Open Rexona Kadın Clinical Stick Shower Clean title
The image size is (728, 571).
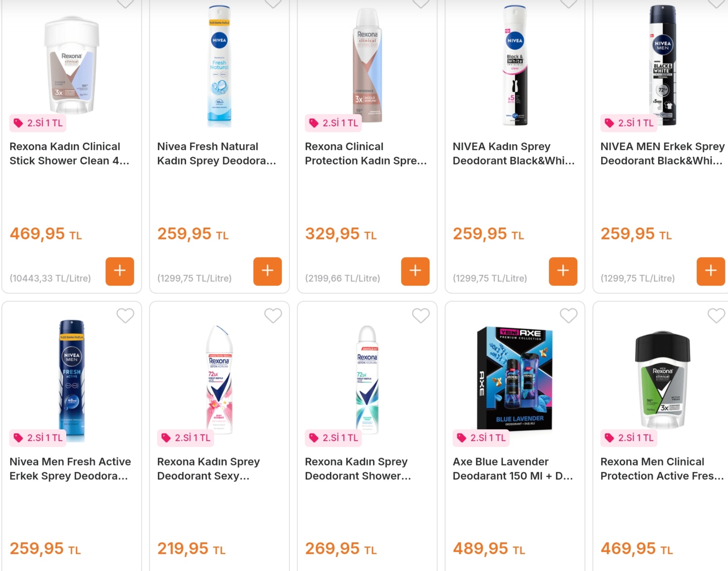(x=69, y=154)
